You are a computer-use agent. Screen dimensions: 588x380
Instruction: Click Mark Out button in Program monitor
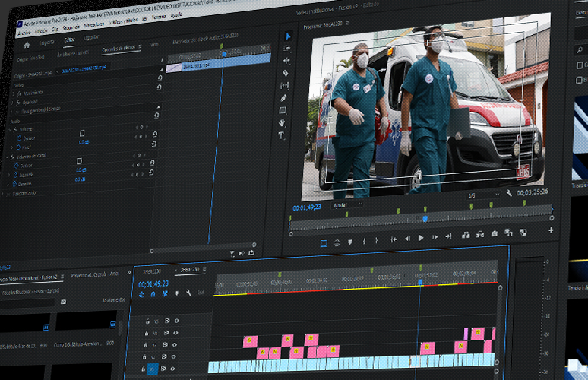tap(377, 240)
